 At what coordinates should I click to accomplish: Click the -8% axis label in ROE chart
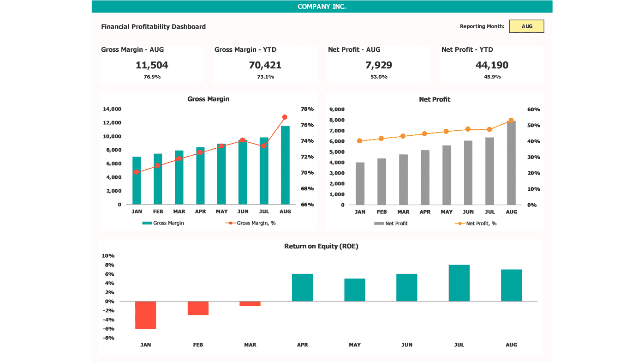(x=108, y=338)
